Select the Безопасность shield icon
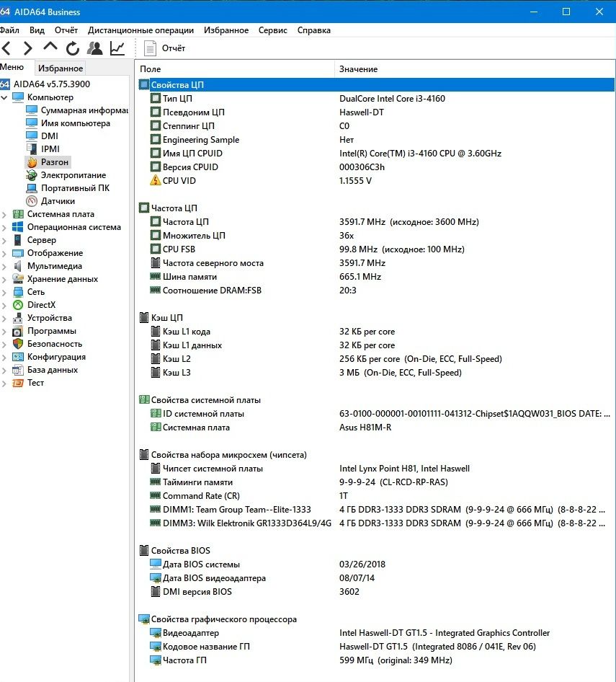Viewport: 616px width, 682px height. (x=18, y=344)
